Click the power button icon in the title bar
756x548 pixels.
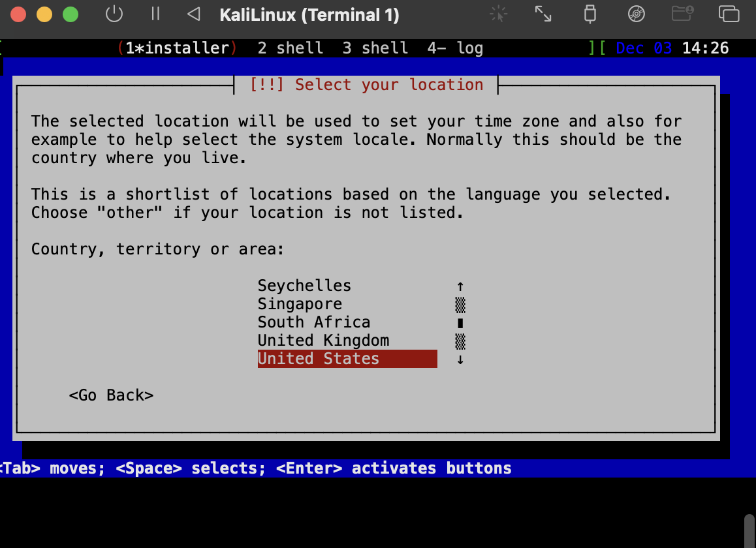tap(114, 14)
